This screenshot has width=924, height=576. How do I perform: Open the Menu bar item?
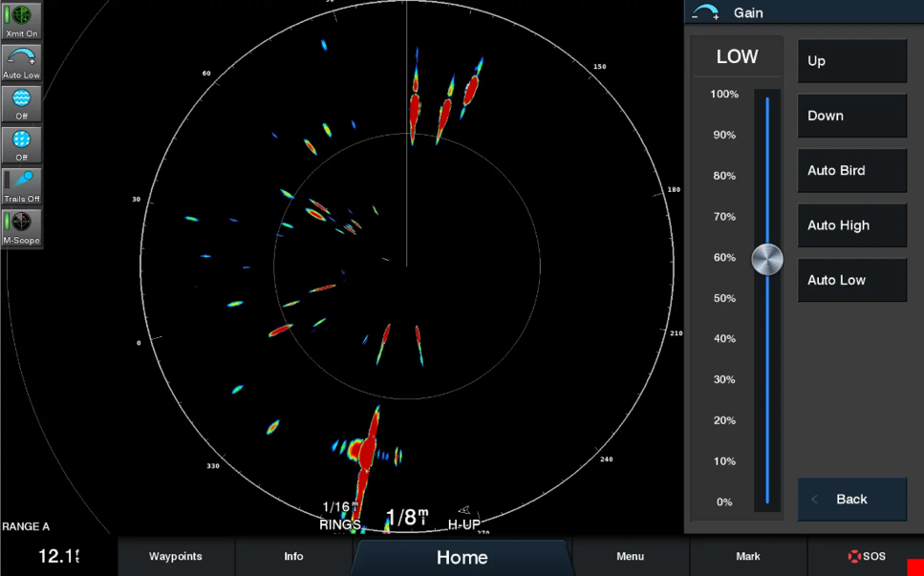pos(630,556)
